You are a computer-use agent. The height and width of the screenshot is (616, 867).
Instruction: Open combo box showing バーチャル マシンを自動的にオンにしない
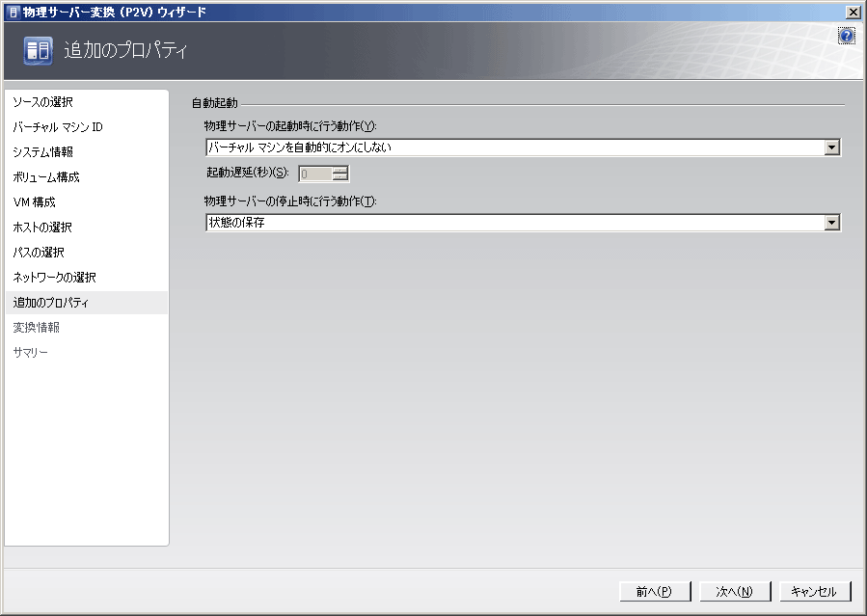click(x=523, y=147)
